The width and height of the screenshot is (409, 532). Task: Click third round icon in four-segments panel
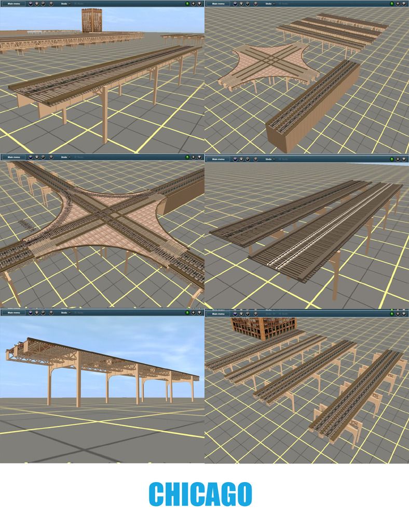[x=248, y=314]
